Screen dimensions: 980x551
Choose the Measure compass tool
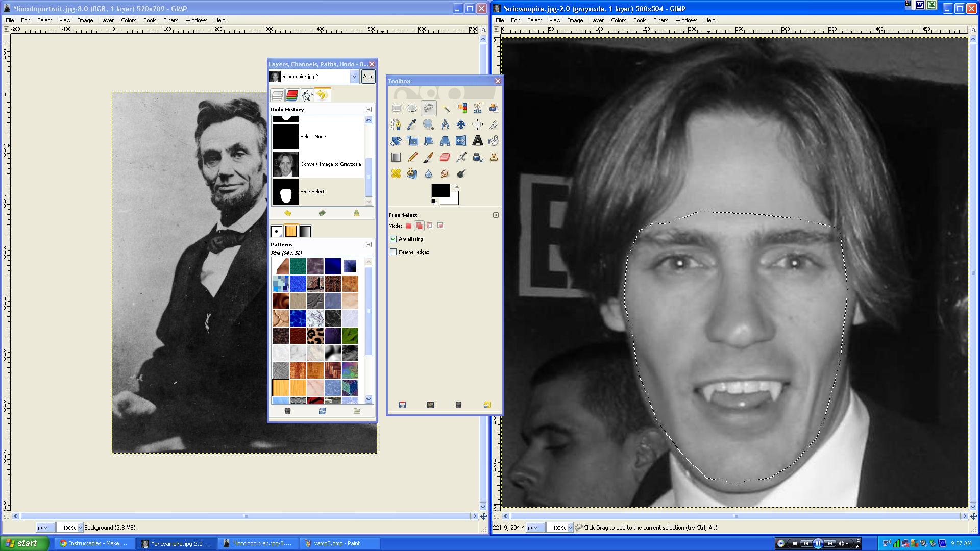coord(445,124)
